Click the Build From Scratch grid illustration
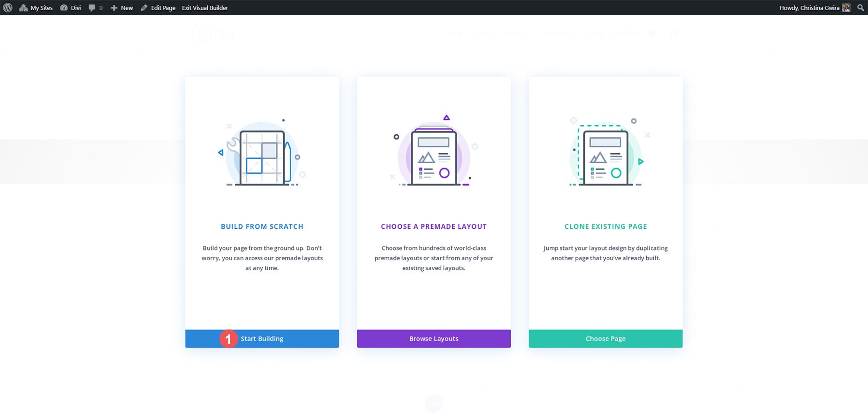Screen dimensions: 868x420 (262, 154)
